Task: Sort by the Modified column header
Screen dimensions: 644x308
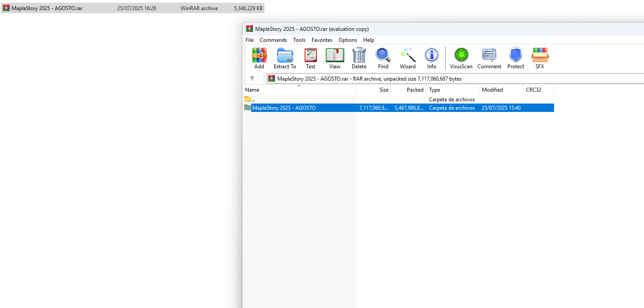Action: click(x=501, y=90)
